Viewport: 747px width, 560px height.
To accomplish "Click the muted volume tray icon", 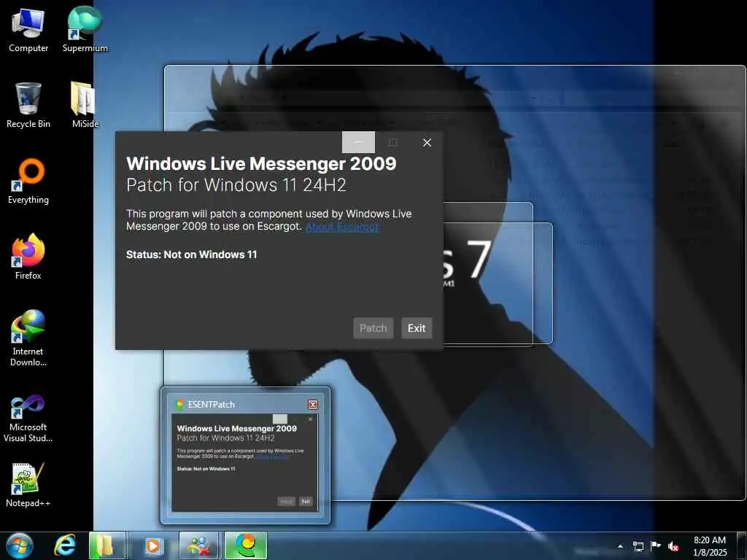I will pos(673,546).
